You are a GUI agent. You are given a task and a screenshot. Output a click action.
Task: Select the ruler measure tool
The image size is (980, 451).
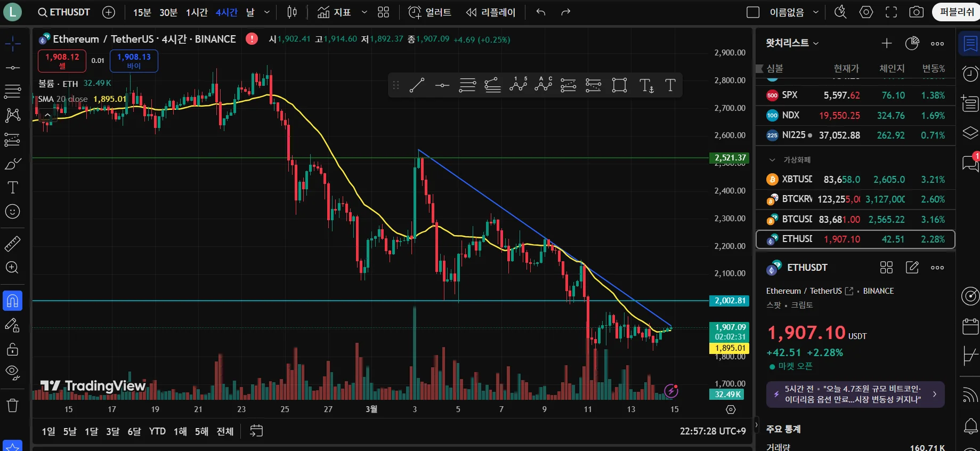point(13,244)
